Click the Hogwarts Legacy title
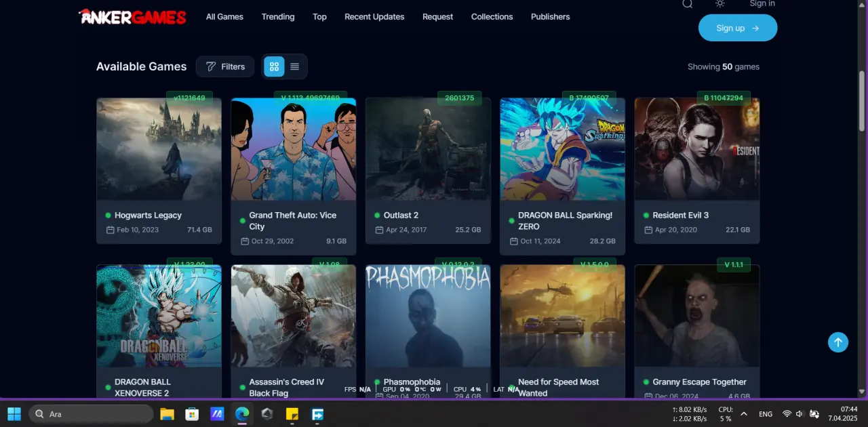Screen dimensions: 868x427 tap(148, 215)
